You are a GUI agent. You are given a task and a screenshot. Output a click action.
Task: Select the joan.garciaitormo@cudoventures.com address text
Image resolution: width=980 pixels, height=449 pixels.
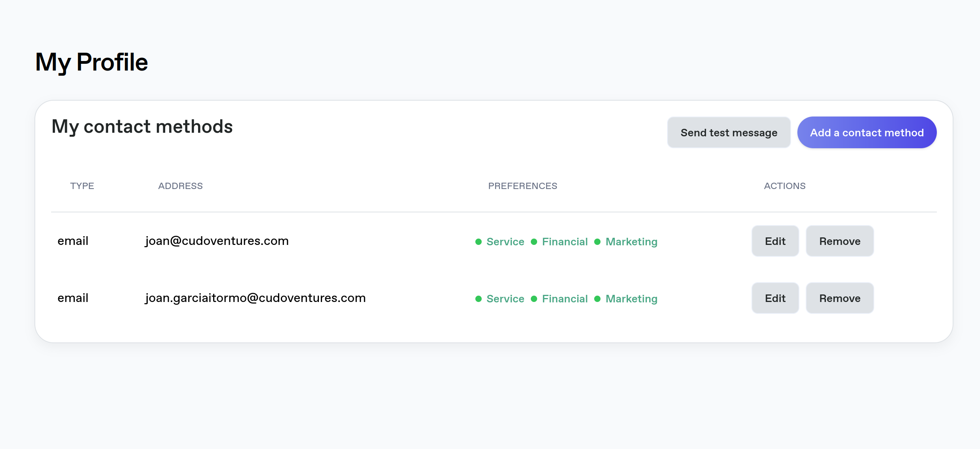coord(255,298)
